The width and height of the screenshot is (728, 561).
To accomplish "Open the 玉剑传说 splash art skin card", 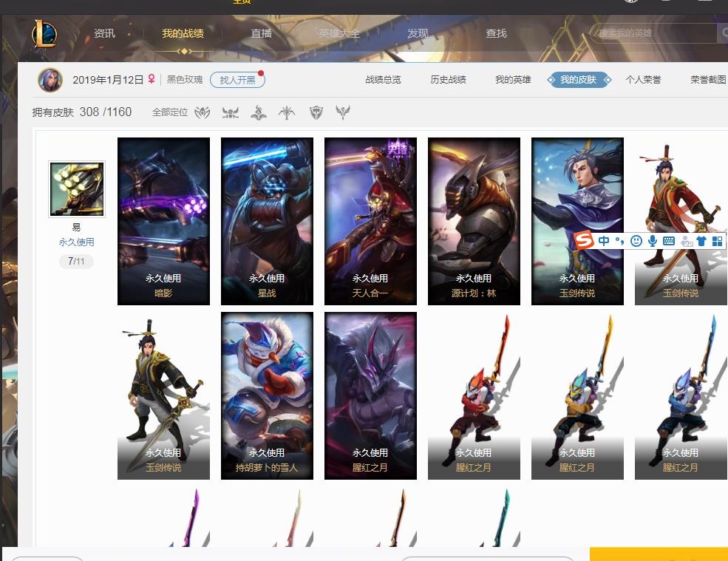I will [577, 221].
